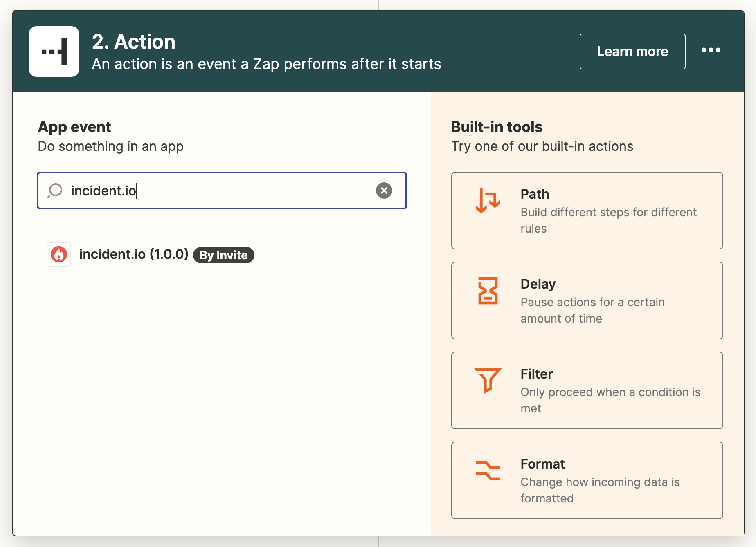Click the clear search X icon
Viewport: 756px width, 547px height.
pyautogui.click(x=384, y=191)
